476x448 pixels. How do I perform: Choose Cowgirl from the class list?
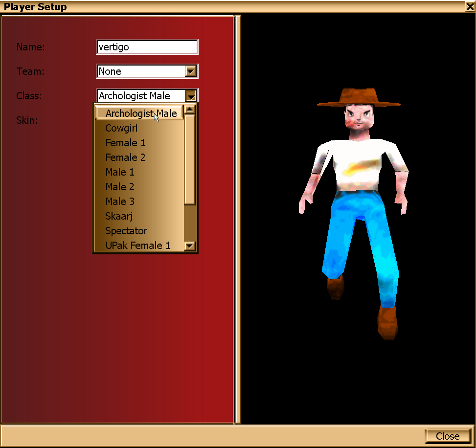pyautogui.click(x=139, y=128)
